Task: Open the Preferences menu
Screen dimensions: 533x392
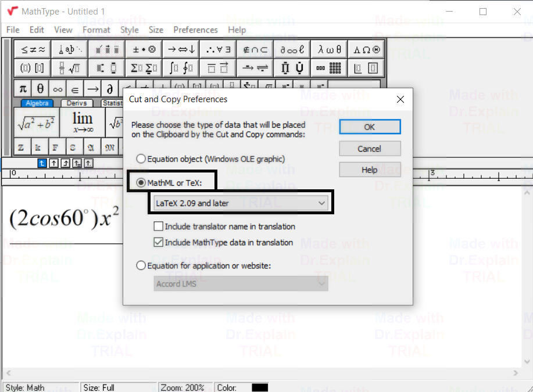Action: (x=195, y=30)
